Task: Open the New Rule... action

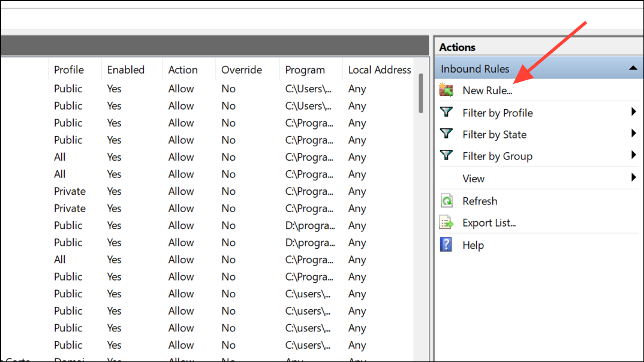Action: click(x=487, y=91)
